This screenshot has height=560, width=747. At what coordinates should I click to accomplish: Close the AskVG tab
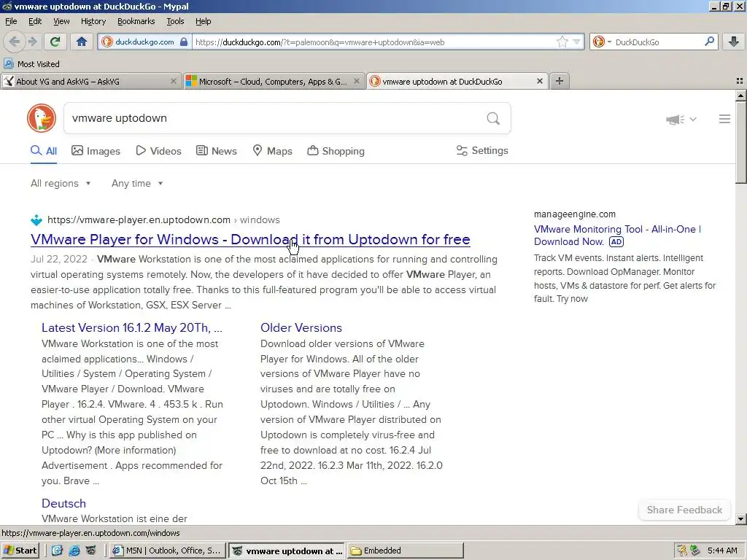[174, 82]
